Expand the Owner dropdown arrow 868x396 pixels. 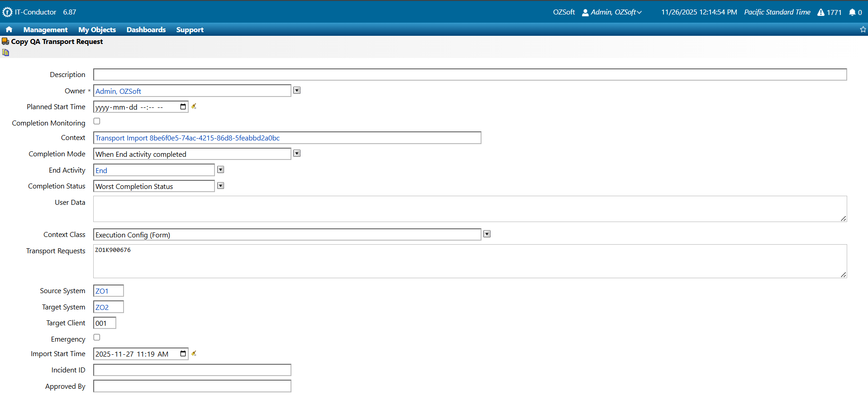(x=297, y=91)
